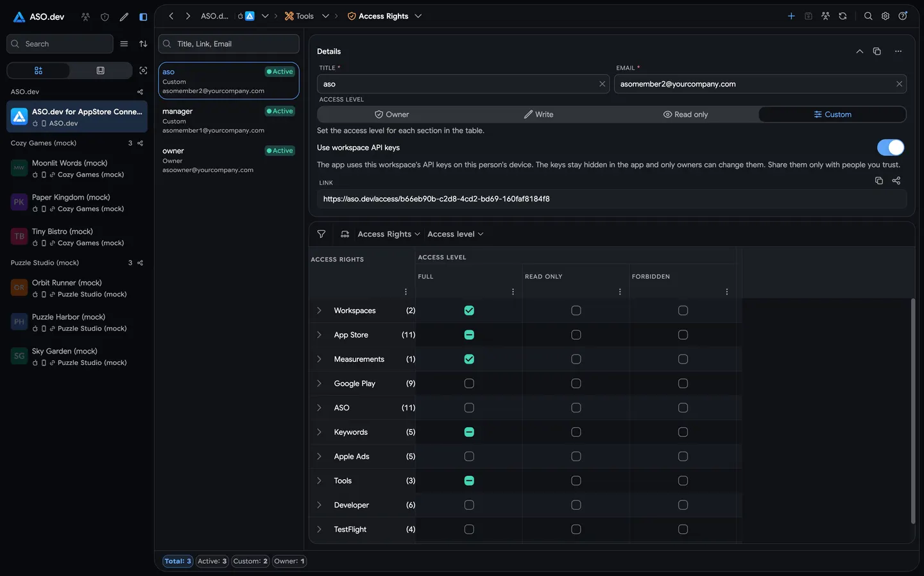Copy the access link with copy icon
Viewport: 924px width, 576px height.
[878, 181]
